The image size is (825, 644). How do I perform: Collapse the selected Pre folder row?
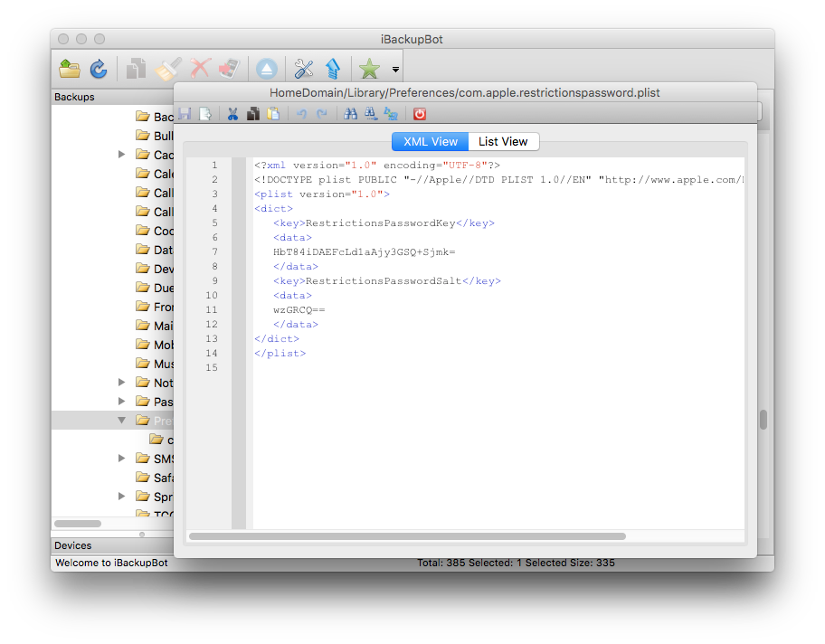121,420
